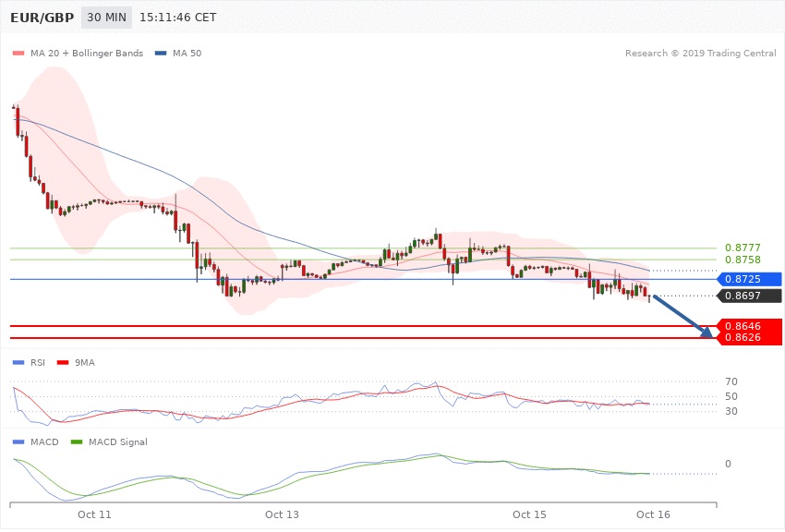Toggle the 9MA series label
This screenshot has width=785, height=532.
[84, 363]
